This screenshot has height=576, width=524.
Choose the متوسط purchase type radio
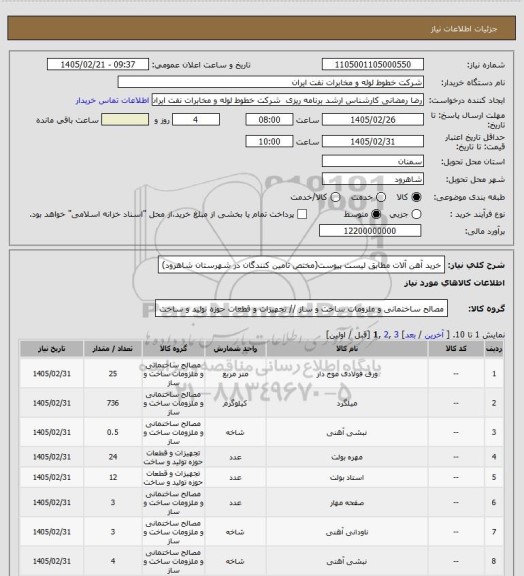tap(376, 214)
